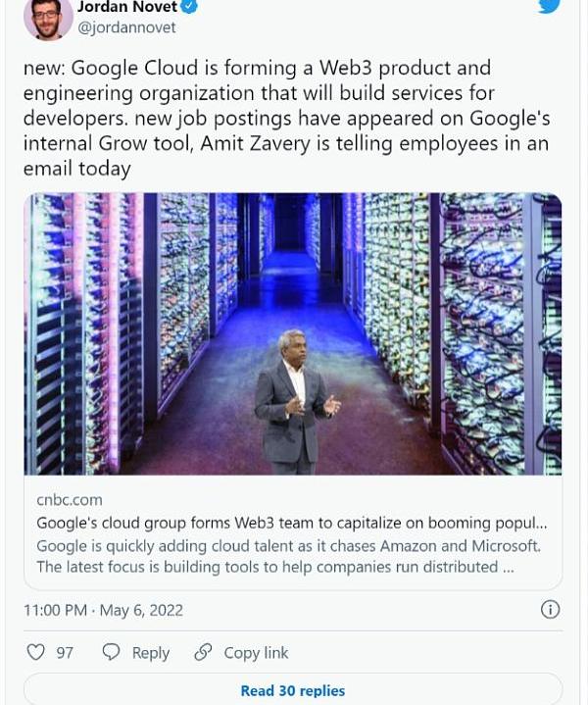Click the Twitter bird logo

tap(549, 6)
